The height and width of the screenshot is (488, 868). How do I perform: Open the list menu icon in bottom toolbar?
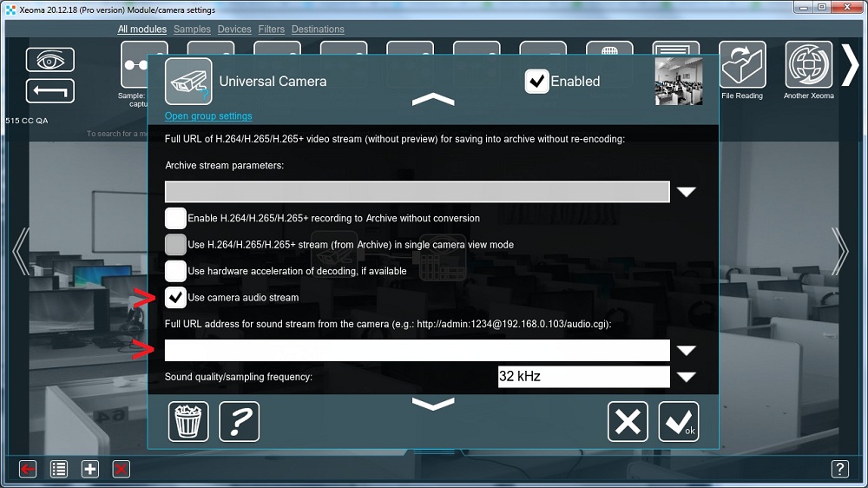(x=59, y=469)
